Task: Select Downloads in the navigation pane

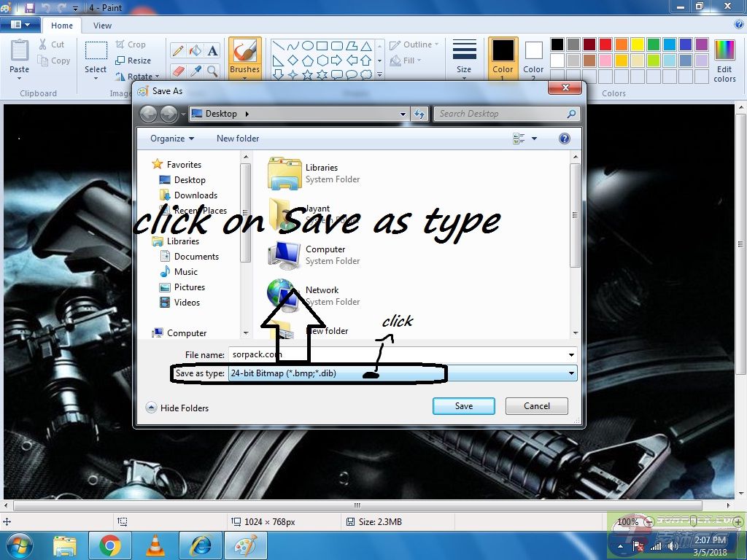Action: [x=196, y=195]
